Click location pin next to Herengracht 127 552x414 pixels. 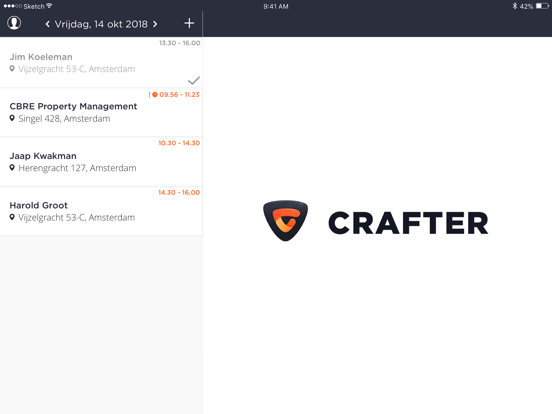[12, 168]
